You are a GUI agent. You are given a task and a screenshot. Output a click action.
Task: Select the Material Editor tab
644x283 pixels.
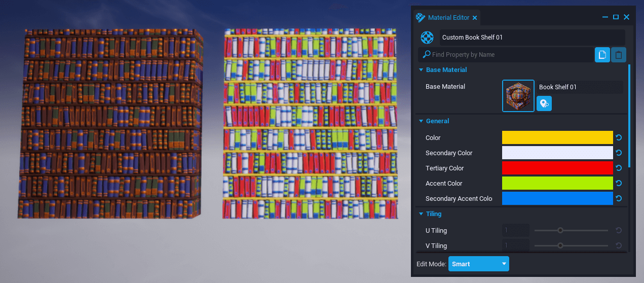[447, 18]
